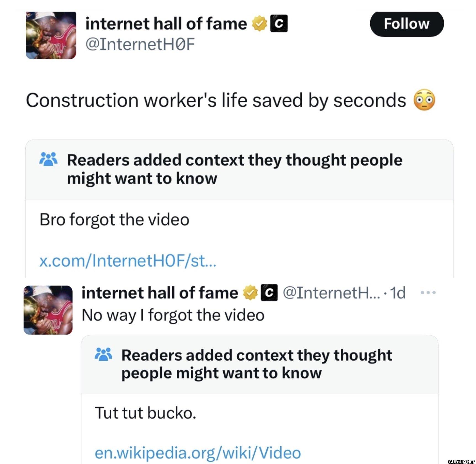Screen dimensions: 476x464
Task: Open the @InternetH0F handle under the name
Action: coord(140,44)
